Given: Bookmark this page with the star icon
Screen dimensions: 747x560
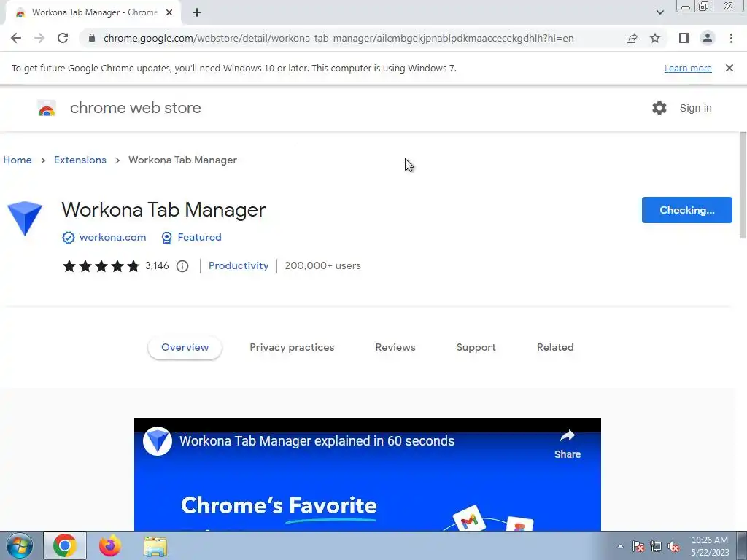Looking at the screenshot, I should tap(655, 38).
